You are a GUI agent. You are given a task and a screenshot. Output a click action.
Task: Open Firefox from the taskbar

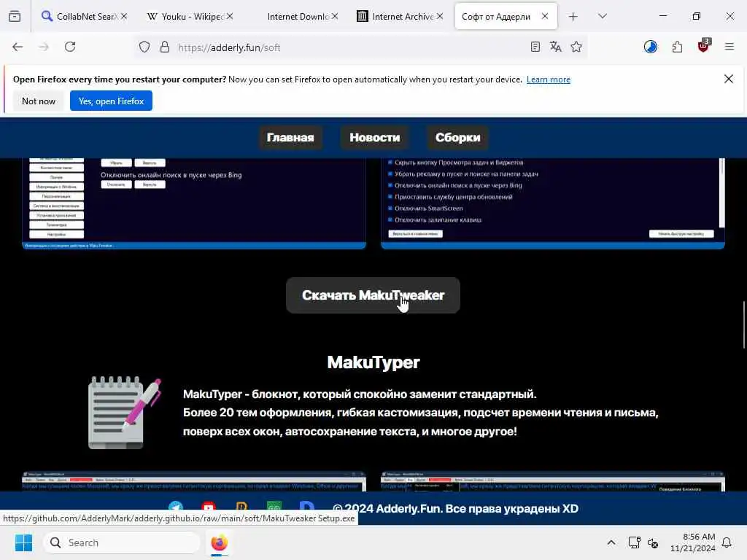click(x=219, y=542)
